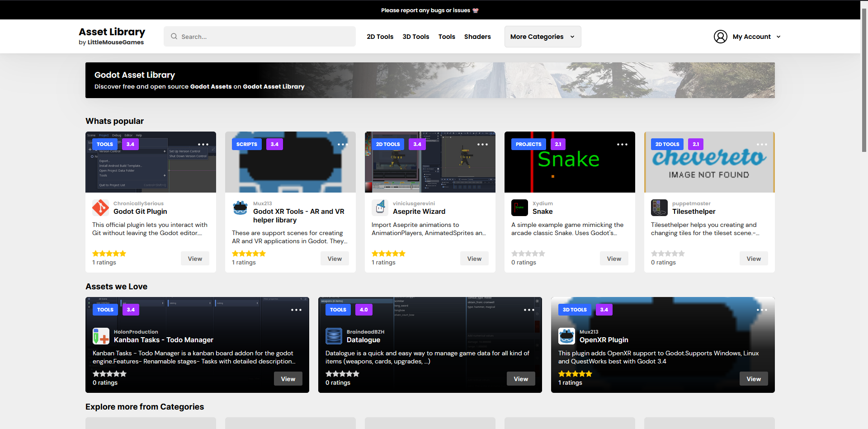Click the My Account avatar icon
The width and height of the screenshot is (868, 429).
[x=720, y=37]
